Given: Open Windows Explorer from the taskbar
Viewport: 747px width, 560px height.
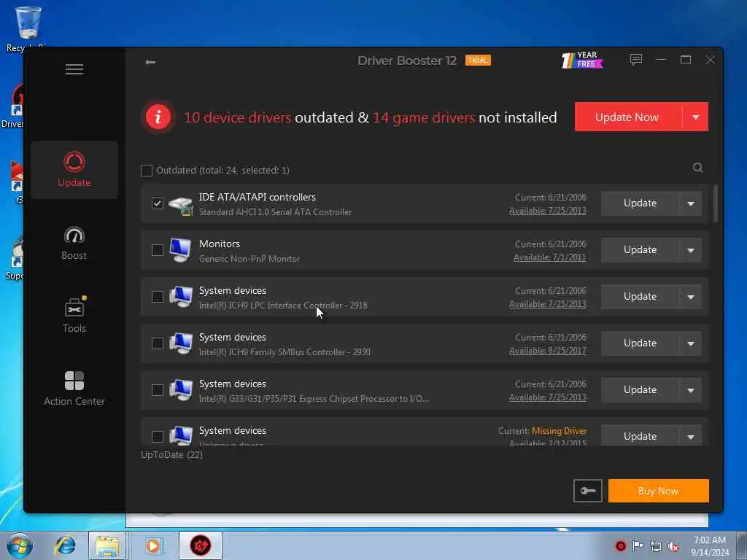Looking at the screenshot, I should [107, 545].
